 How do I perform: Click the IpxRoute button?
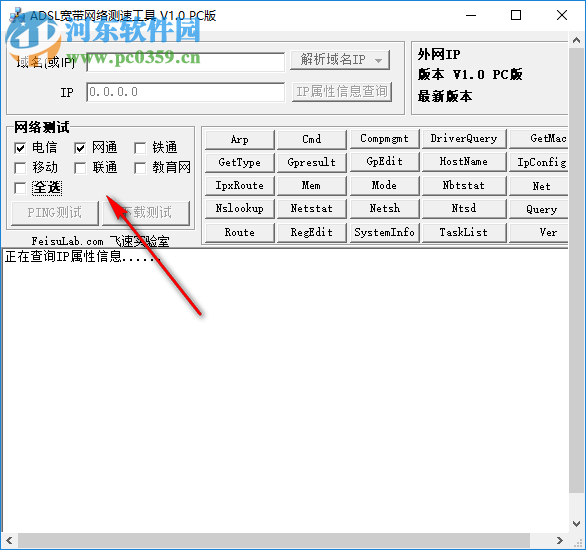240,186
